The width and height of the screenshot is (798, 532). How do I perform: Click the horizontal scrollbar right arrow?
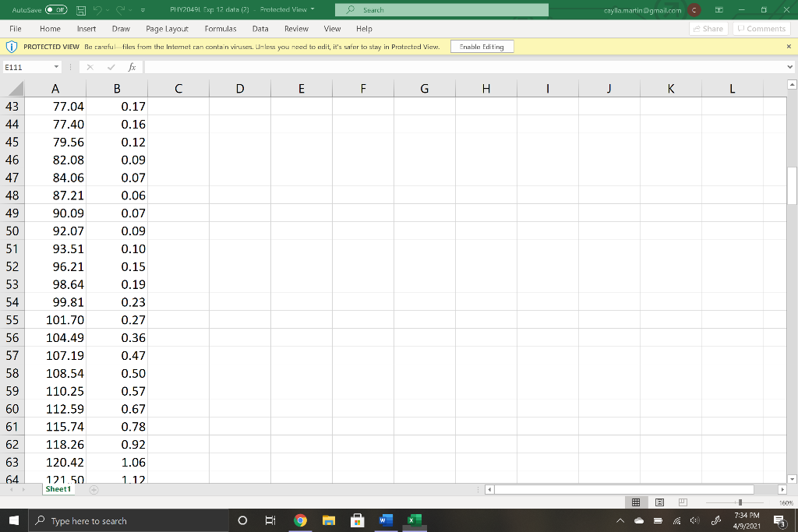[x=782, y=490]
